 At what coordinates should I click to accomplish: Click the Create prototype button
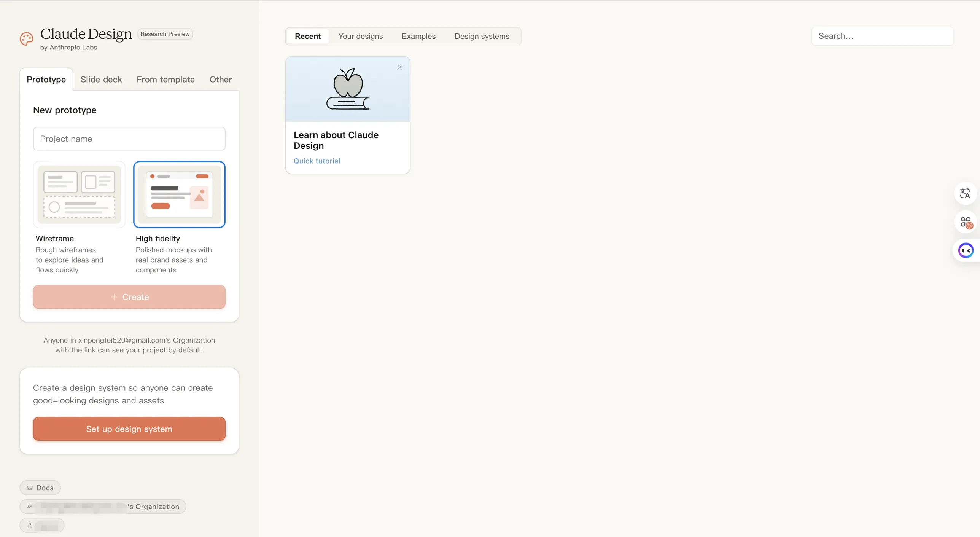pos(129,297)
